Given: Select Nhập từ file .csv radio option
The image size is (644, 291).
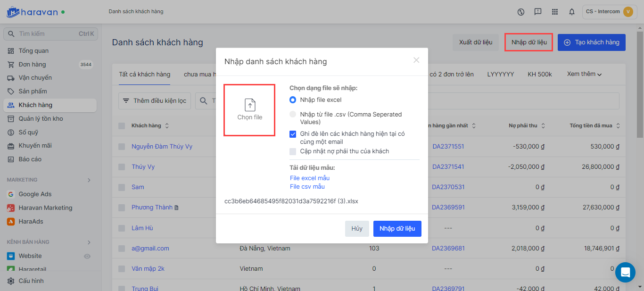Looking at the screenshot, I should 293,115.
